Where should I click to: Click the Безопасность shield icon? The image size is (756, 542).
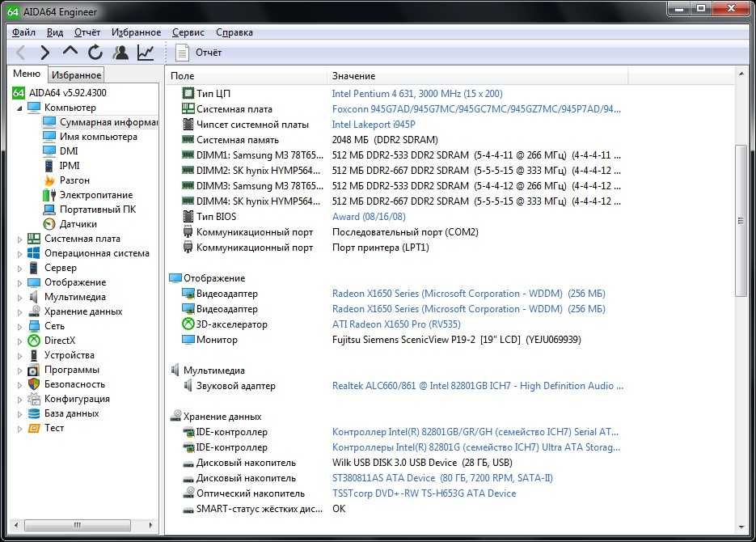point(34,384)
